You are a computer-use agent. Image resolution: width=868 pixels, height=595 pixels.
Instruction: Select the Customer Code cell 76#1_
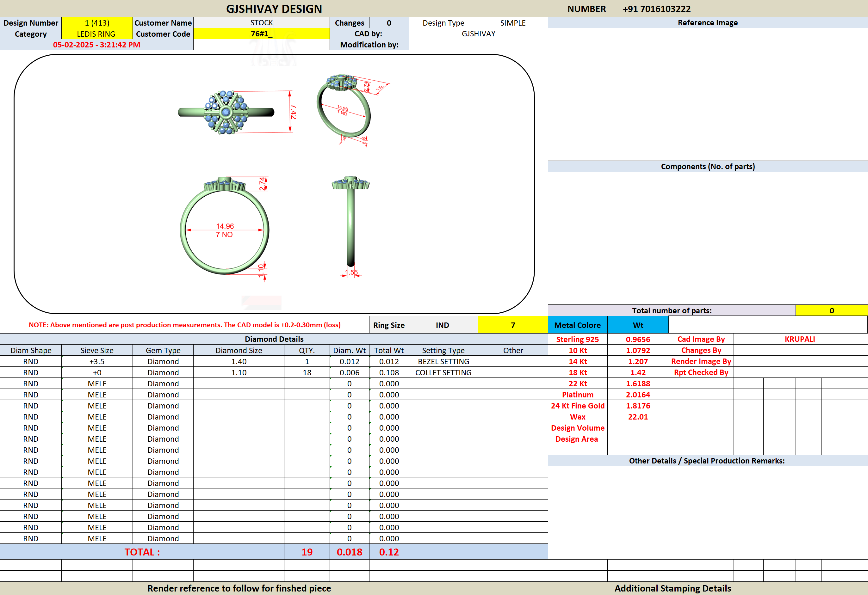tap(262, 34)
